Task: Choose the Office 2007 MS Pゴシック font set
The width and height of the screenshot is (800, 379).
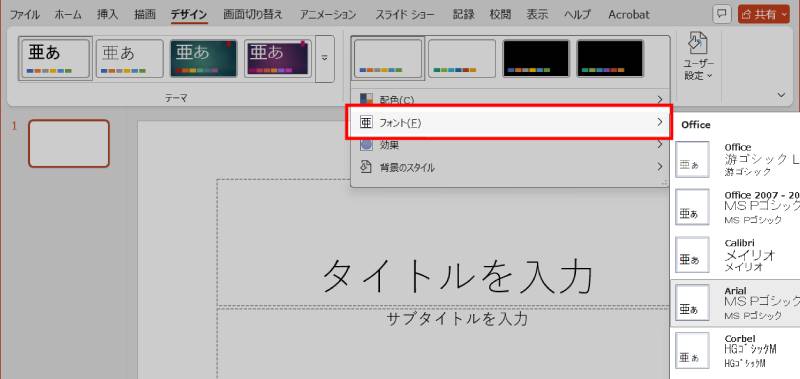Action: [x=735, y=207]
